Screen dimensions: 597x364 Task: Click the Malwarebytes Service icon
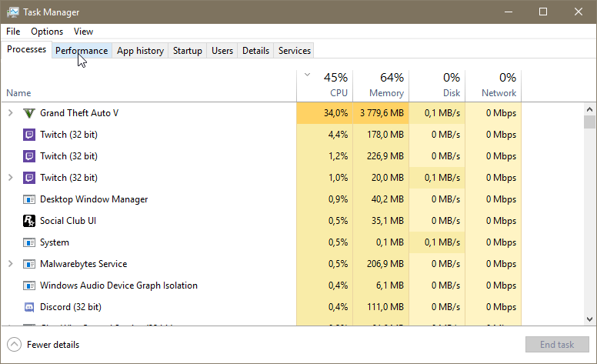click(29, 264)
